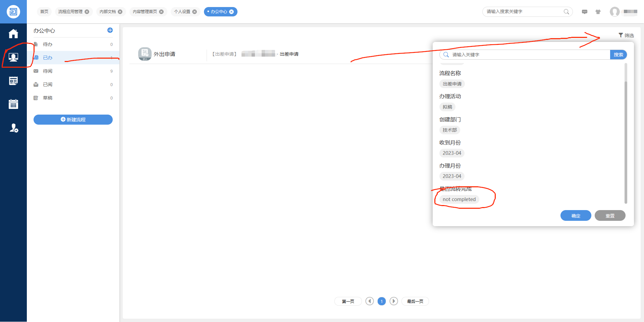Open the skin theme shirt icon
This screenshot has height=322, width=644.
[x=598, y=12]
